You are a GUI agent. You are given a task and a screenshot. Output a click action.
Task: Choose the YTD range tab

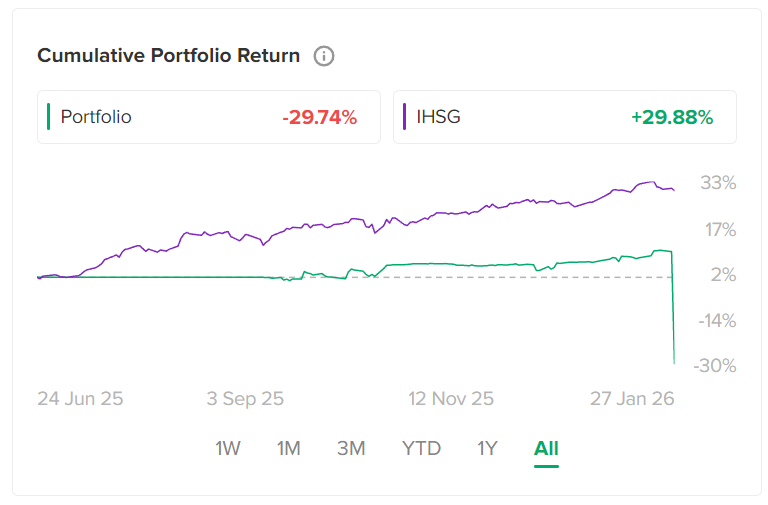click(x=421, y=448)
